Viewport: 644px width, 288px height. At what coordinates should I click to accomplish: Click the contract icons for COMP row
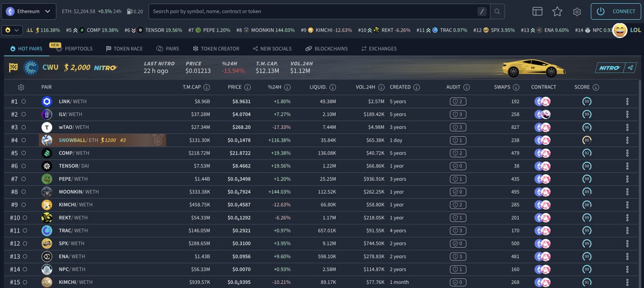[x=542, y=153]
